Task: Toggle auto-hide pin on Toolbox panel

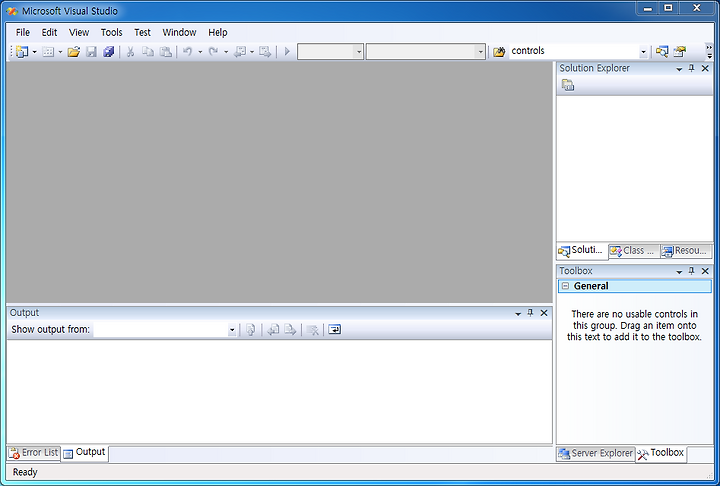Action: [692, 271]
